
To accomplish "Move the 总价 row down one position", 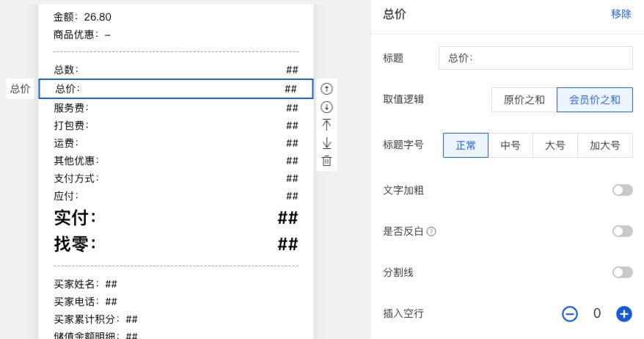I will coord(327,106).
